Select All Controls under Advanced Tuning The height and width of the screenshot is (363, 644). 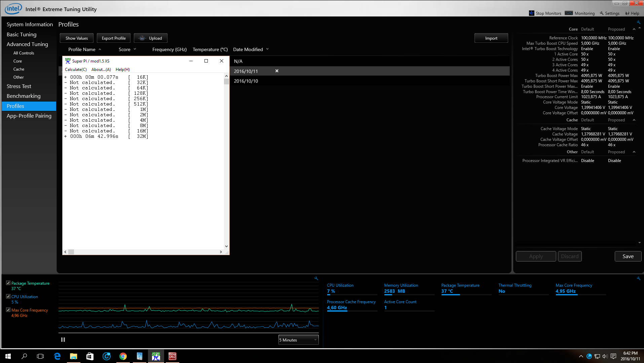(24, 53)
